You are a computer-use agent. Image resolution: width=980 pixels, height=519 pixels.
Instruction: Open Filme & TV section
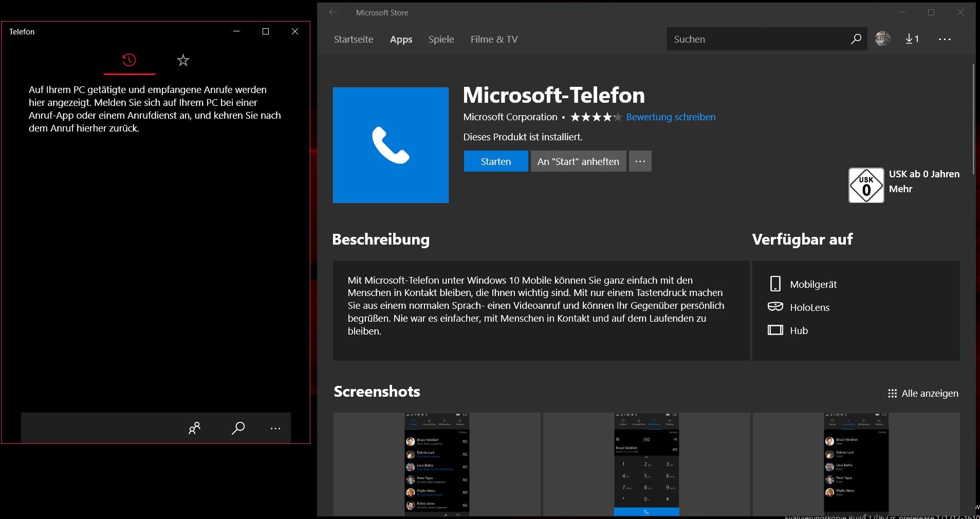tap(494, 39)
